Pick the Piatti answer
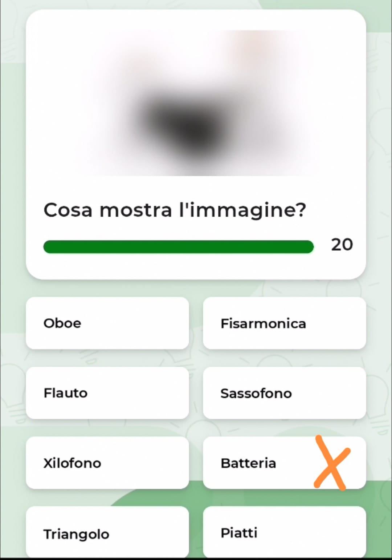This screenshot has height=560, width=392. (284, 532)
